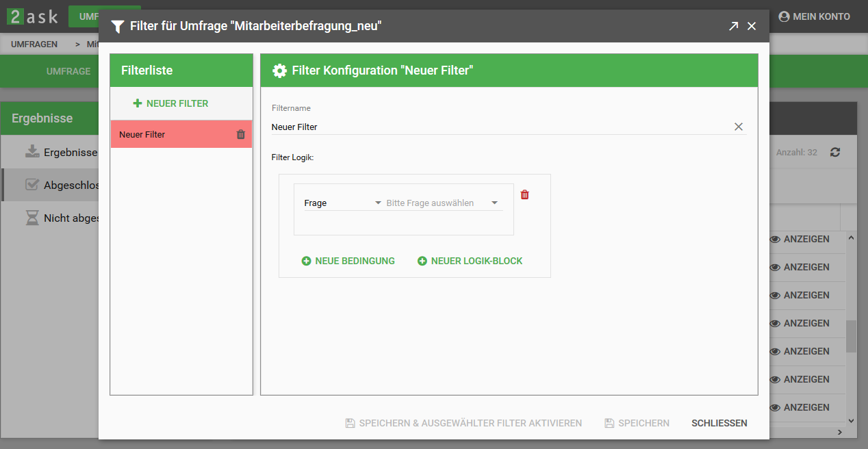
Task: Select 'Ergebnisse' download item in sidebar
Action: click(50, 152)
